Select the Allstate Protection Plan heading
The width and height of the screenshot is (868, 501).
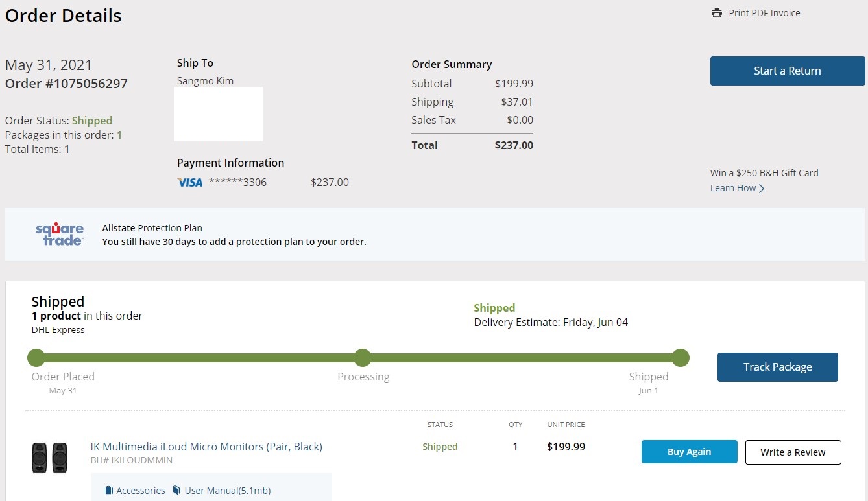tap(152, 228)
